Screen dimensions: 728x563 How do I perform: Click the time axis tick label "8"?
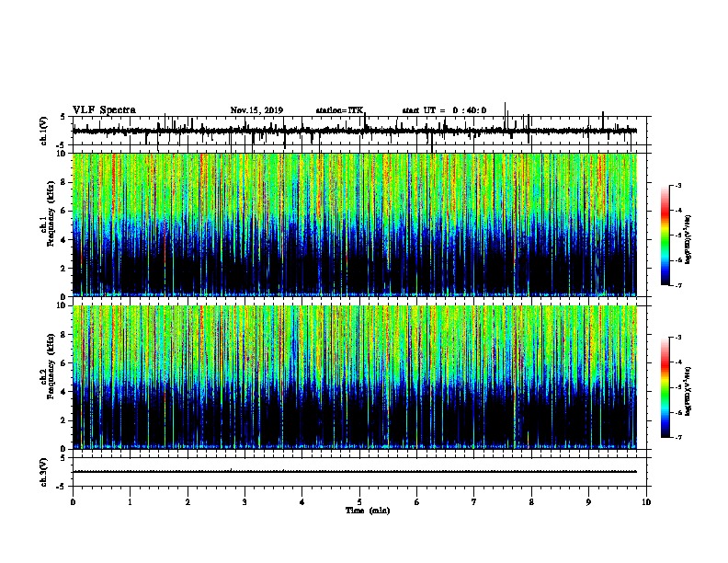point(531,501)
